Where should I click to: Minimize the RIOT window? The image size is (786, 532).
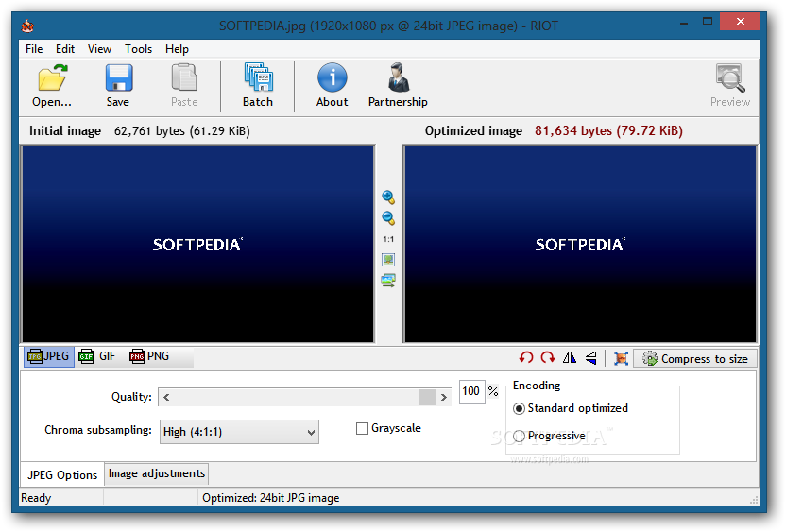pos(684,22)
